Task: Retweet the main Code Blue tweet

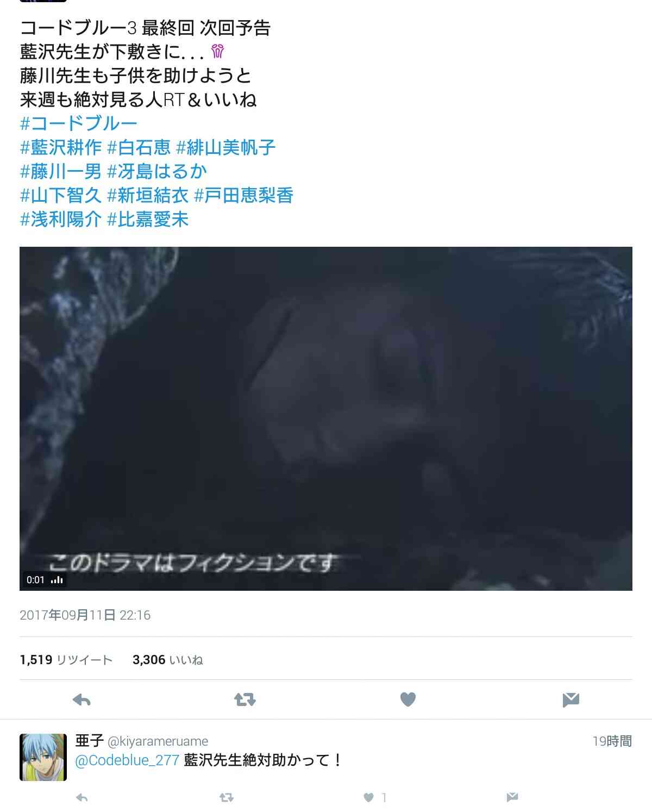Action: click(x=244, y=699)
